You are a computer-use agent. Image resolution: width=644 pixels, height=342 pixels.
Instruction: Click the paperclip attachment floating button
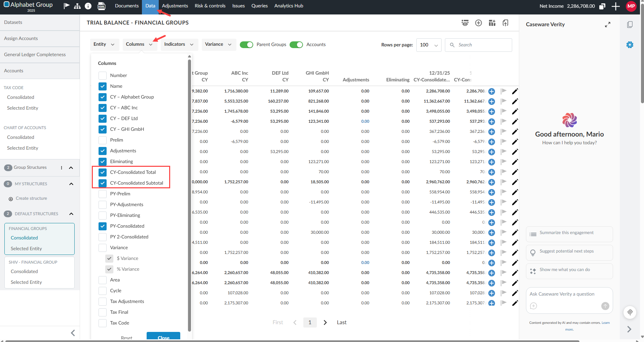click(630, 312)
